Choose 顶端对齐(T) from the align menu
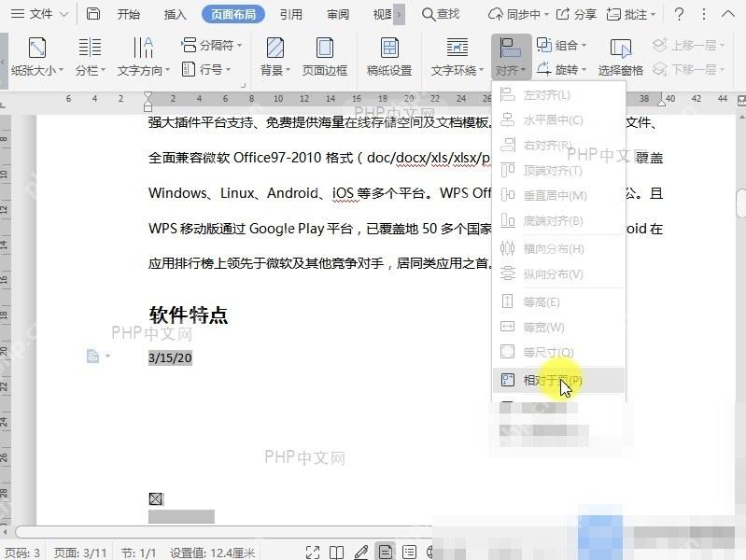746x560 pixels. [558, 170]
